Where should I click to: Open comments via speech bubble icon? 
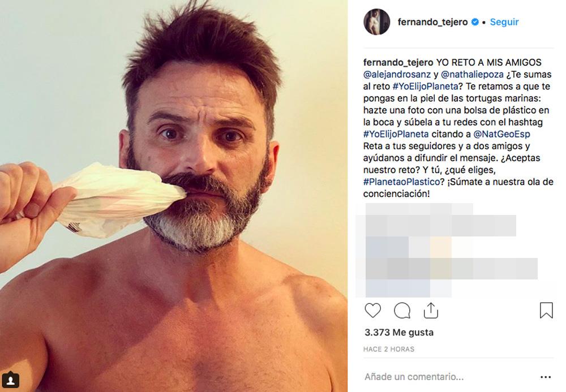click(402, 311)
